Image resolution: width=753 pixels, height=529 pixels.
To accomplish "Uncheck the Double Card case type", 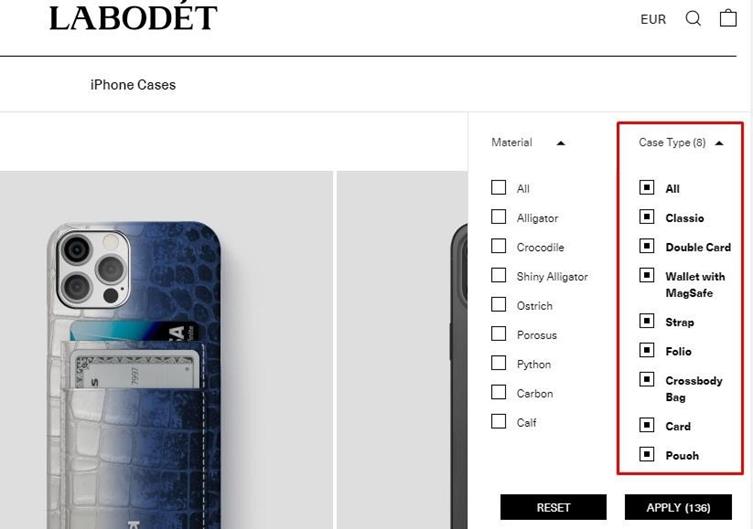I will [x=646, y=246].
